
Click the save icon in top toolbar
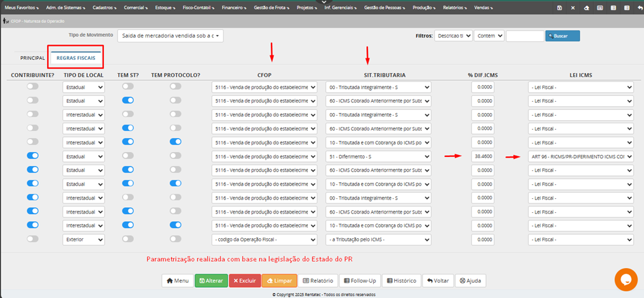click(x=559, y=7)
